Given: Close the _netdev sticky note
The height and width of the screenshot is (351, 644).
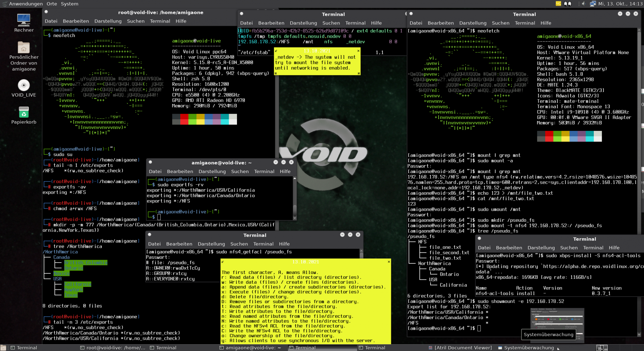Looking at the screenshot, I should (358, 51).
